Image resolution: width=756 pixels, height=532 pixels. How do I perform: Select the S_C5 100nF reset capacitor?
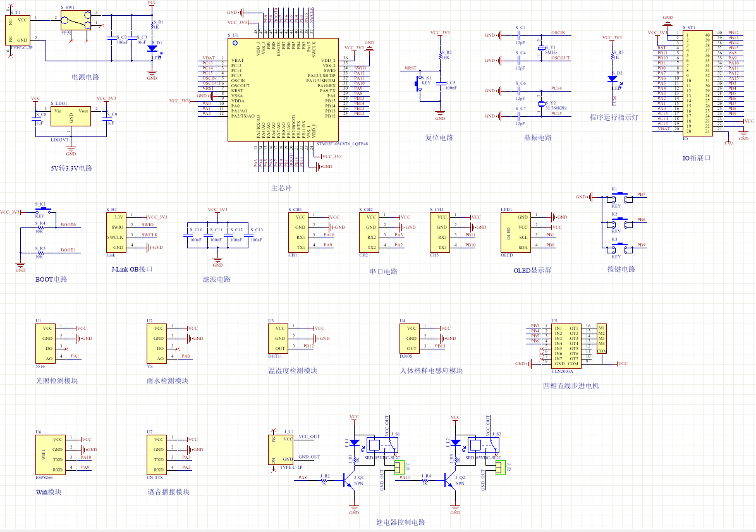[440, 83]
